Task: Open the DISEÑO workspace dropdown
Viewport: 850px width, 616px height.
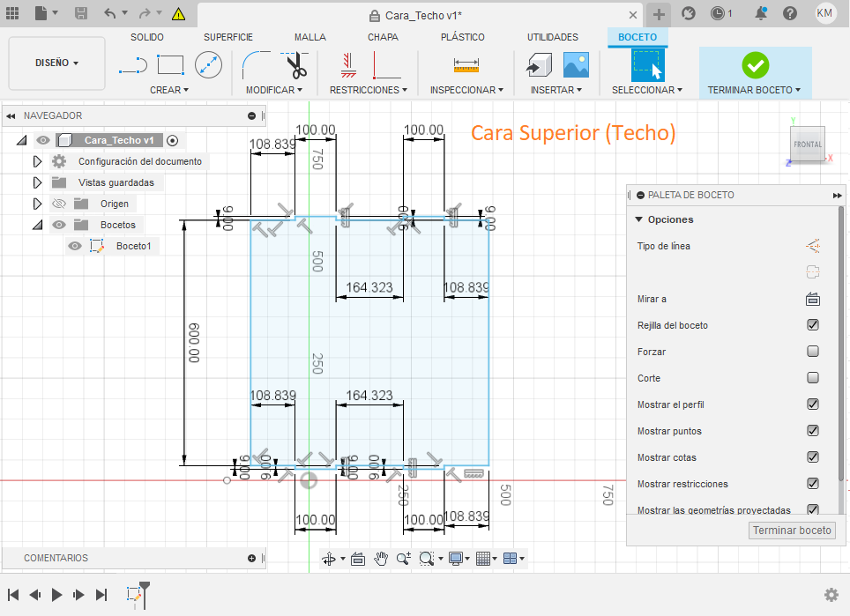Action: [x=56, y=63]
